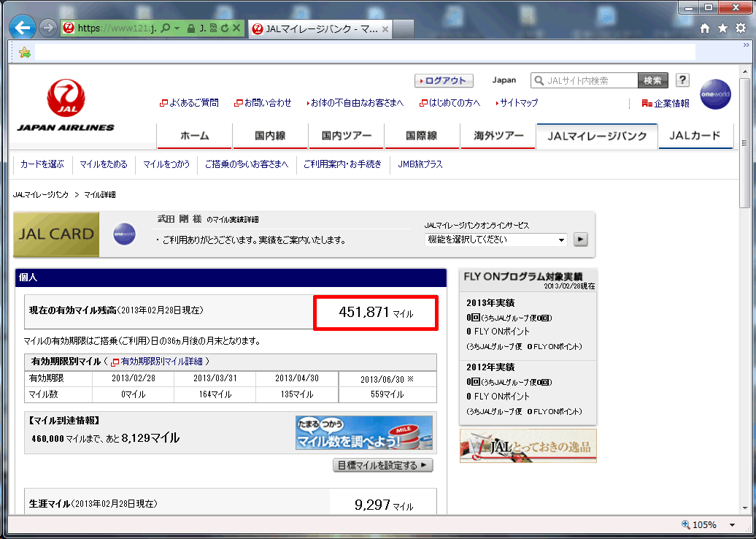Click the page vertical scrollbar thumb
The height and width of the screenshot is (539, 756).
745,143
